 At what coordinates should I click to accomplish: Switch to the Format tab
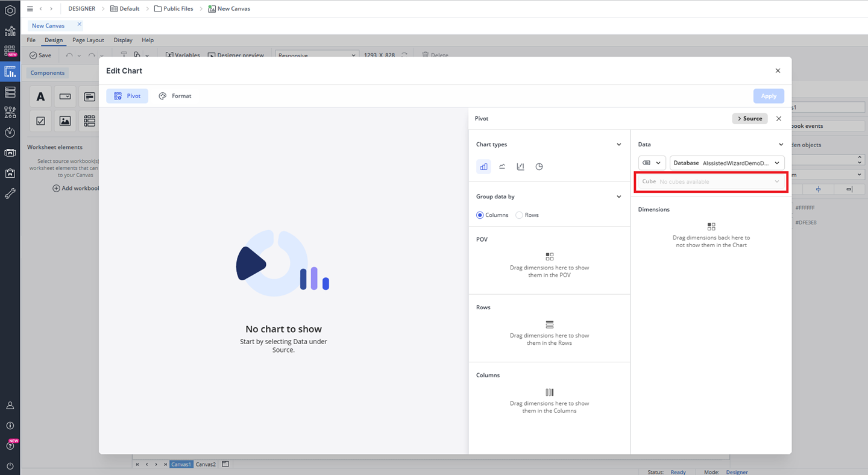[175, 96]
